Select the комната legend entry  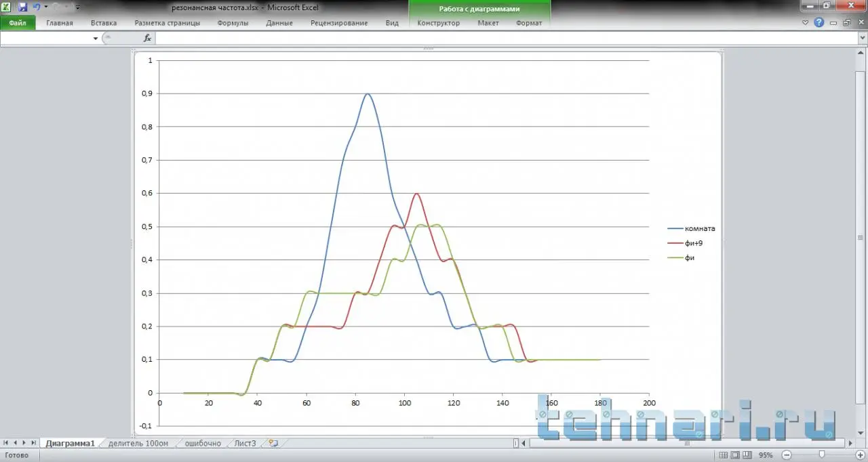click(x=691, y=228)
